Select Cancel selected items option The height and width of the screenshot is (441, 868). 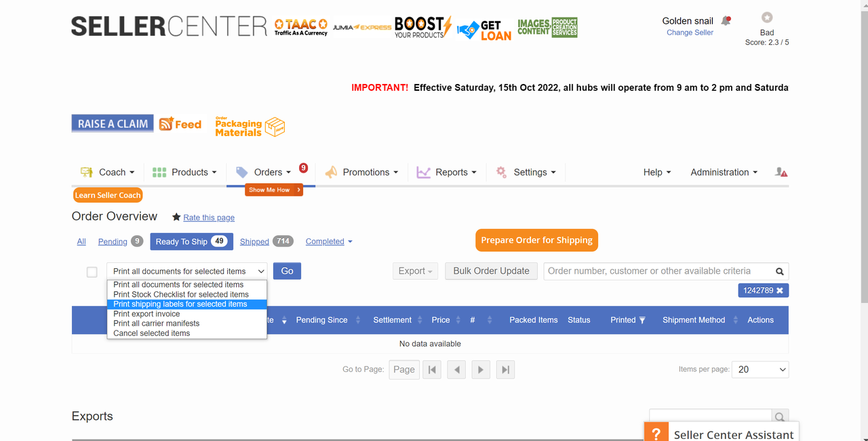coord(152,333)
